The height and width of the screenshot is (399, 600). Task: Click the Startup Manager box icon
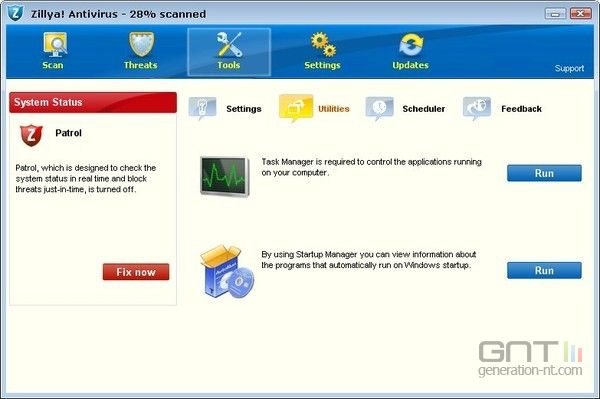tap(227, 271)
